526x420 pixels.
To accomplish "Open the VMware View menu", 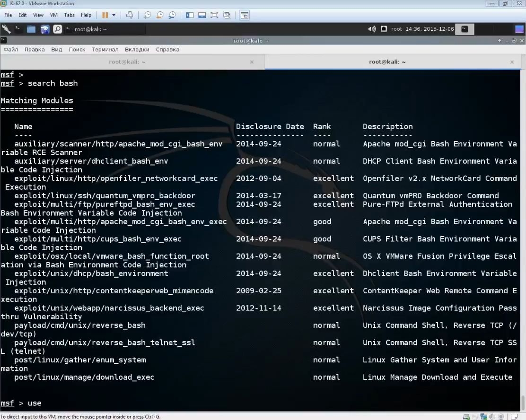I will (x=38, y=15).
